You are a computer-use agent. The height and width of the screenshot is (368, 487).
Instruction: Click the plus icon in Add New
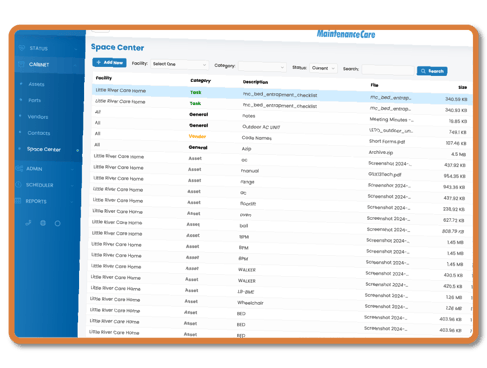99,62
